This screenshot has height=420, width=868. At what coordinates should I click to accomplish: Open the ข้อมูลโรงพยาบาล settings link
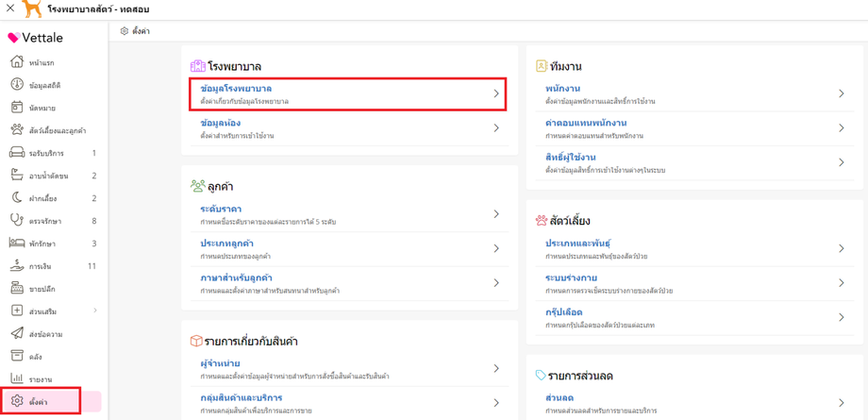pos(236,89)
